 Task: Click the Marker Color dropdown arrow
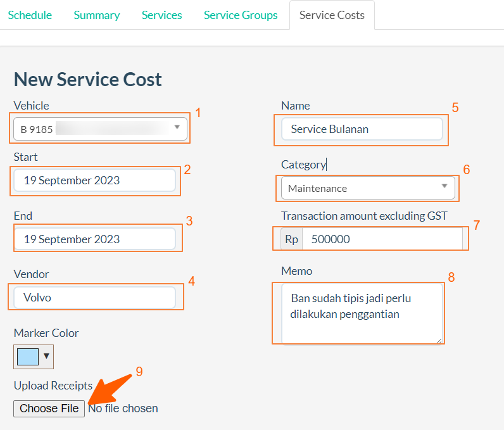click(x=46, y=357)
